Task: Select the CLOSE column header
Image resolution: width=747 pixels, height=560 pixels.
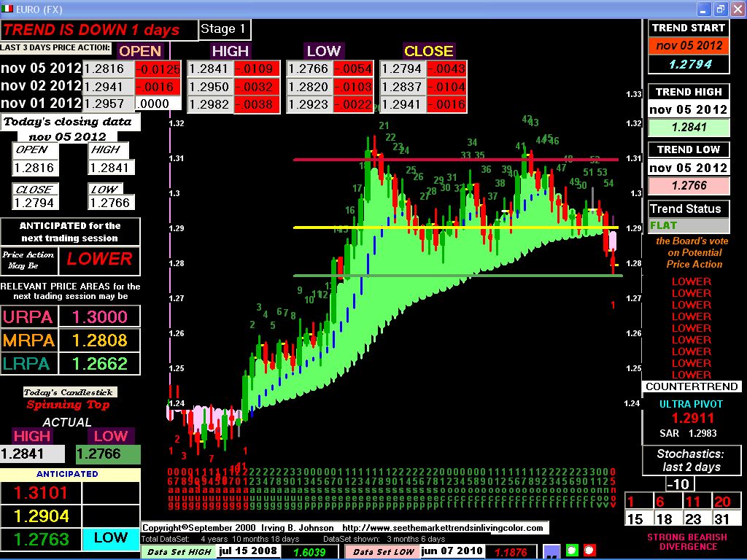Action: [428, 51]
